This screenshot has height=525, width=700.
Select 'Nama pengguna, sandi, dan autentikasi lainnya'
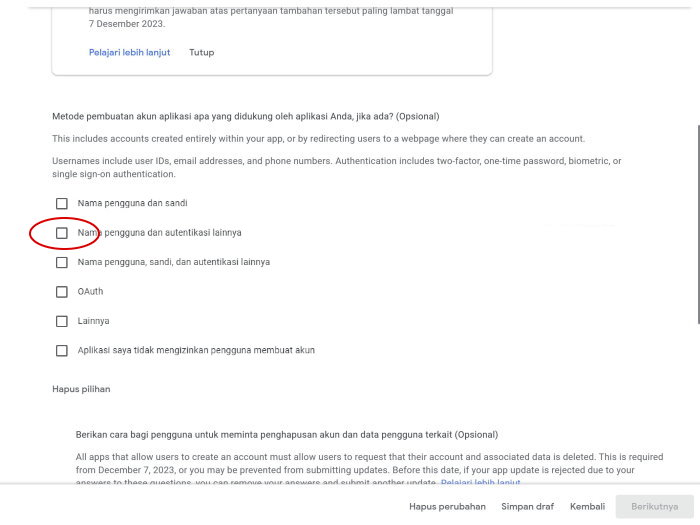pos(62,262)
